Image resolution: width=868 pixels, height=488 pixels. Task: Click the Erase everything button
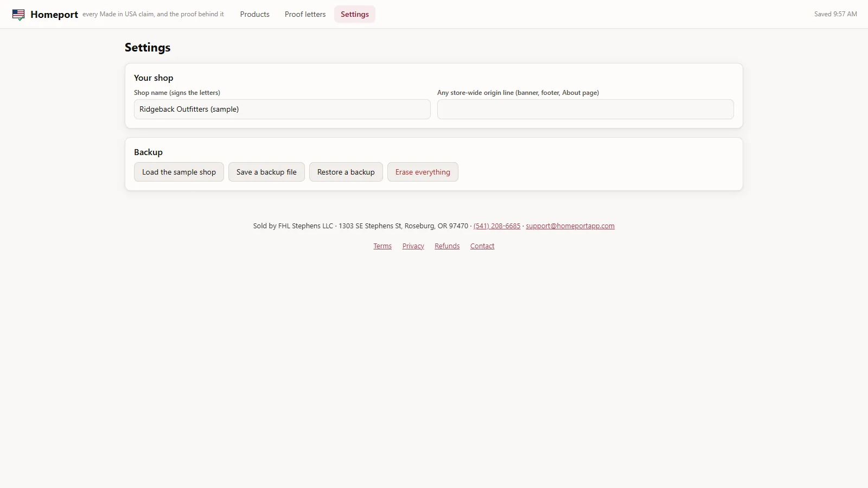click(423, 172)
